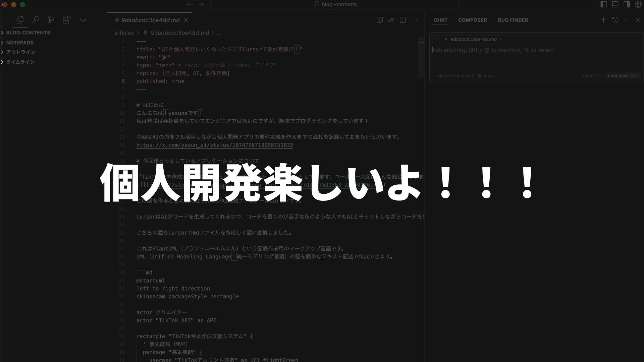
Task: Open the Search magnifier icon
Action: click(36, 20)
